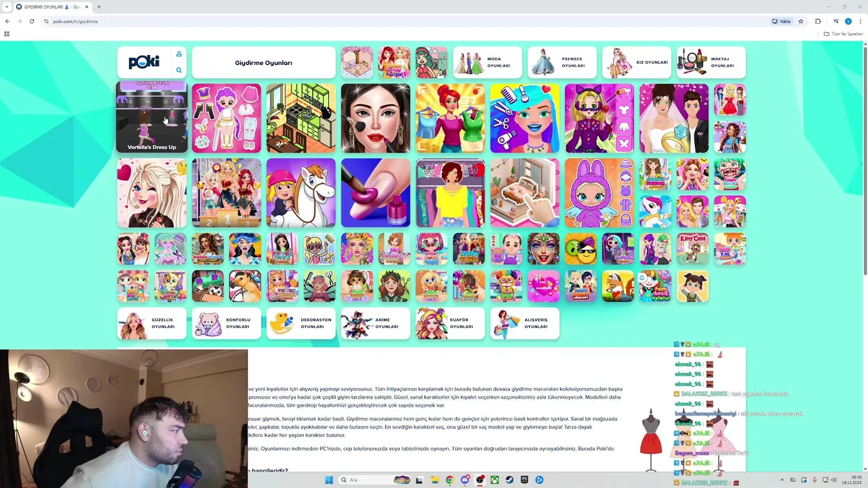This screenshot has width=868, height=488.
Task: View site information icon in address bar
Action: click(x=46, y=21)
